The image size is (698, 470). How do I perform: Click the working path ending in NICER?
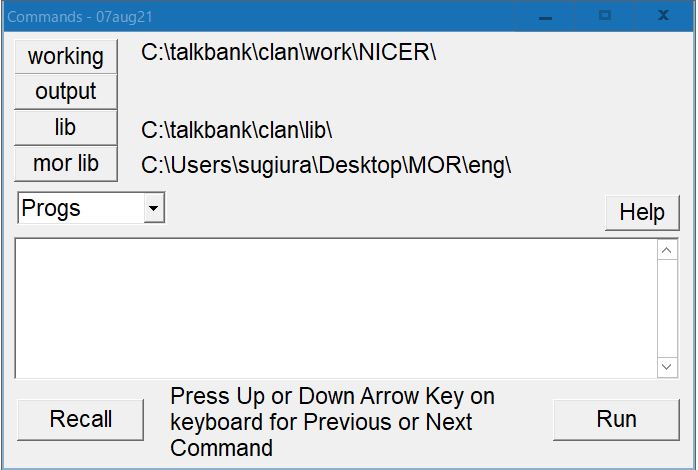coord(290,52)
